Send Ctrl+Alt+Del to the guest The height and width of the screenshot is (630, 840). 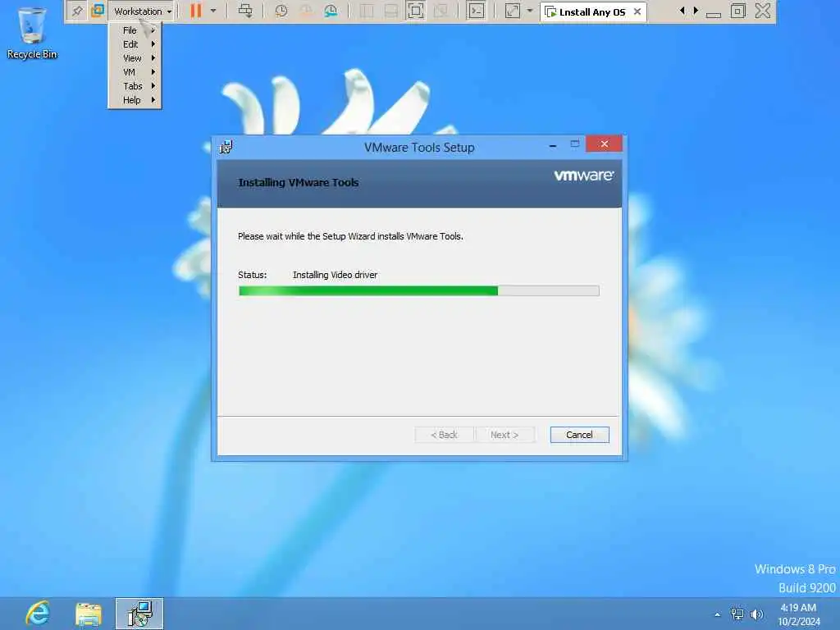(245, 11)
